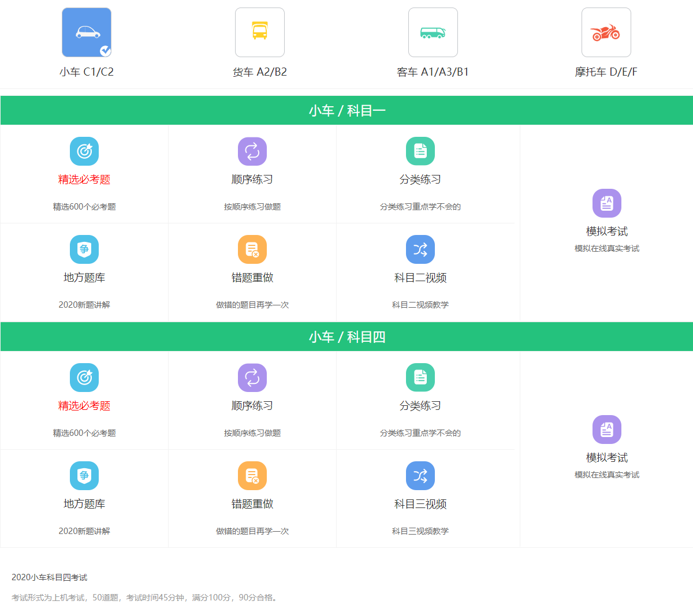Open 错题重做 label in 科目四
This screenshot has width=693, height=616.
tap(252, 504)
